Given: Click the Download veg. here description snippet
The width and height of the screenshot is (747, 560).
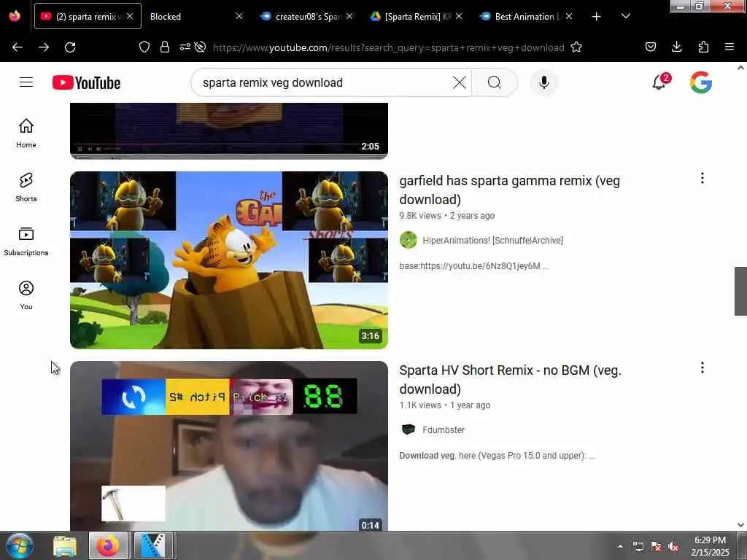Looking at the screenshot, I should click(497, 456).
